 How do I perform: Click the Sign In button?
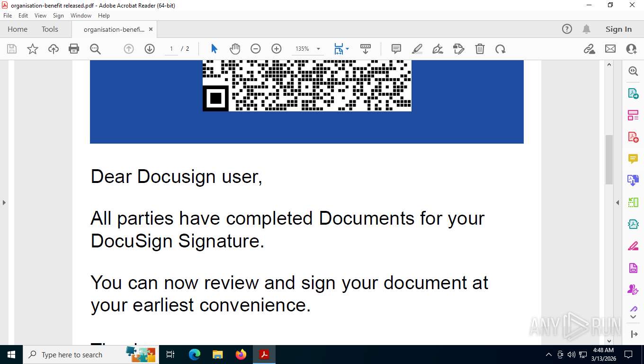618,29
